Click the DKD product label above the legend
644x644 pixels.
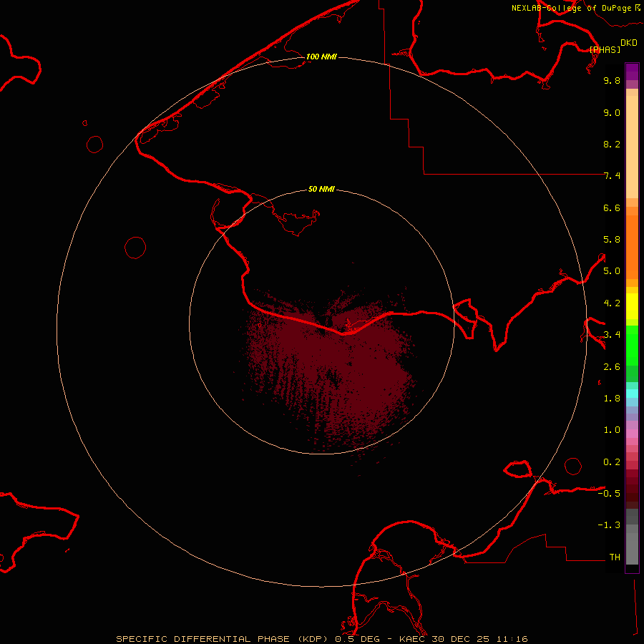[628, 42]
